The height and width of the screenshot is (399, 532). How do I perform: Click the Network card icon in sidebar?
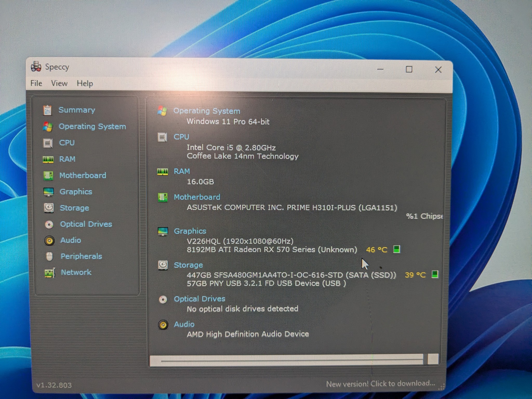pyautogui.click(x=50, y=273)
